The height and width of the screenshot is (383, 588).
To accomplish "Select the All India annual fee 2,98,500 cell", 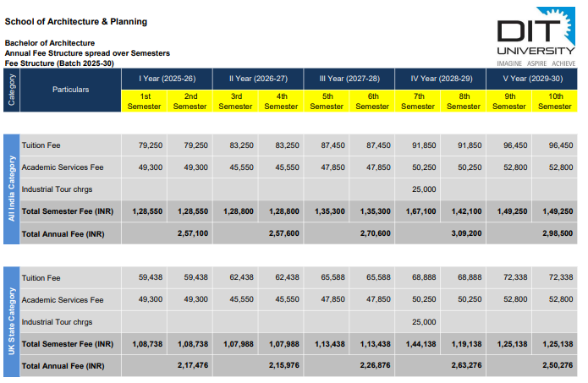I will [x=554, y=233].
